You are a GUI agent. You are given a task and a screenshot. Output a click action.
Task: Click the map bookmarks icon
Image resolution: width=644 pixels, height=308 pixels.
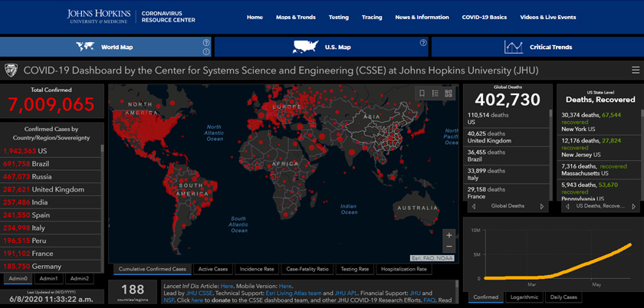pyautogui.click(x=422, y=93)
